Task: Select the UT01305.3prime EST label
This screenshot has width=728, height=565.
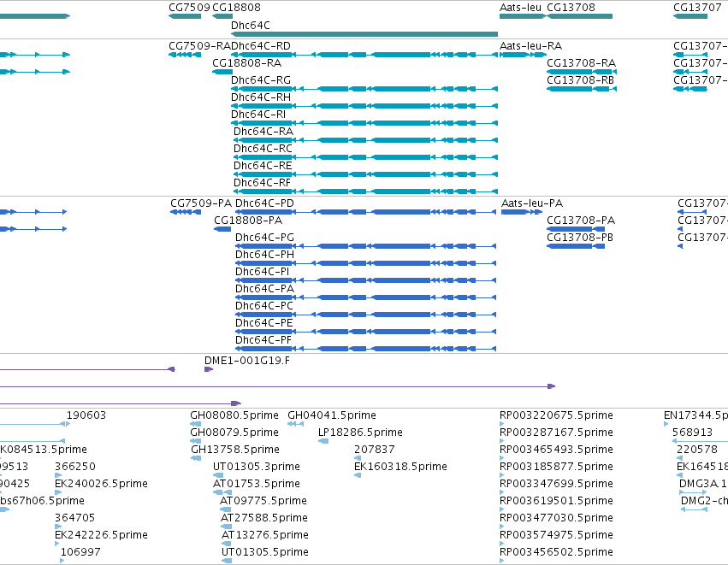Action: (257, 467)
